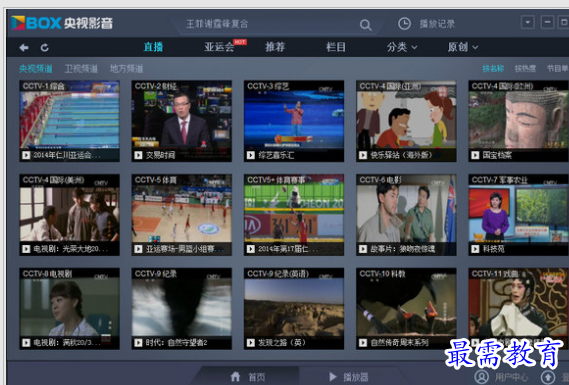Open the title bar dropdown menu button

pos(528,22)
